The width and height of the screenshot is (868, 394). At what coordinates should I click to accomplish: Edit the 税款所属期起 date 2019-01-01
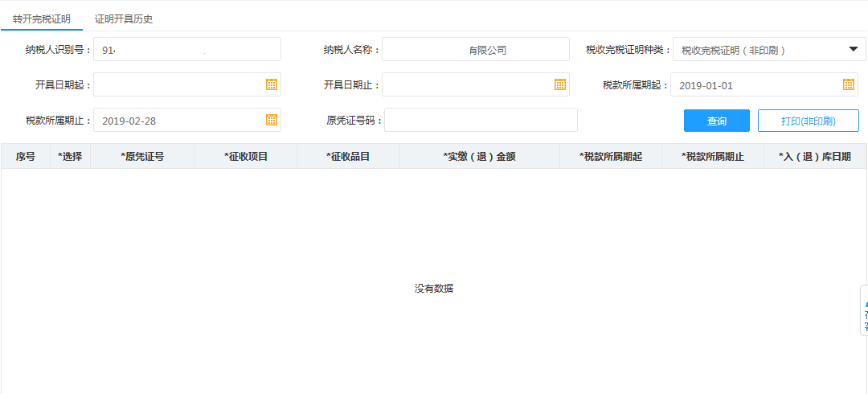754,85
